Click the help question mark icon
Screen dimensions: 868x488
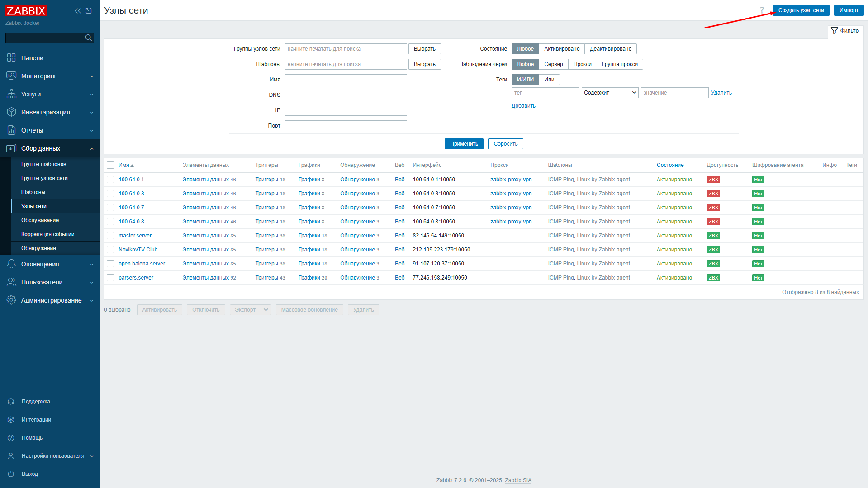coord(761,9)
